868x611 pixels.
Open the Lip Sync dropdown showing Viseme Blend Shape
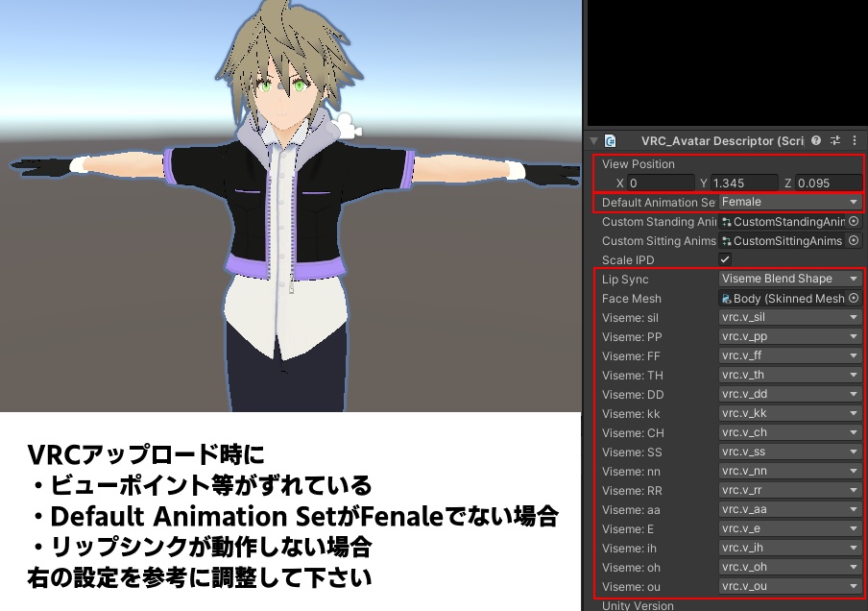789,279
